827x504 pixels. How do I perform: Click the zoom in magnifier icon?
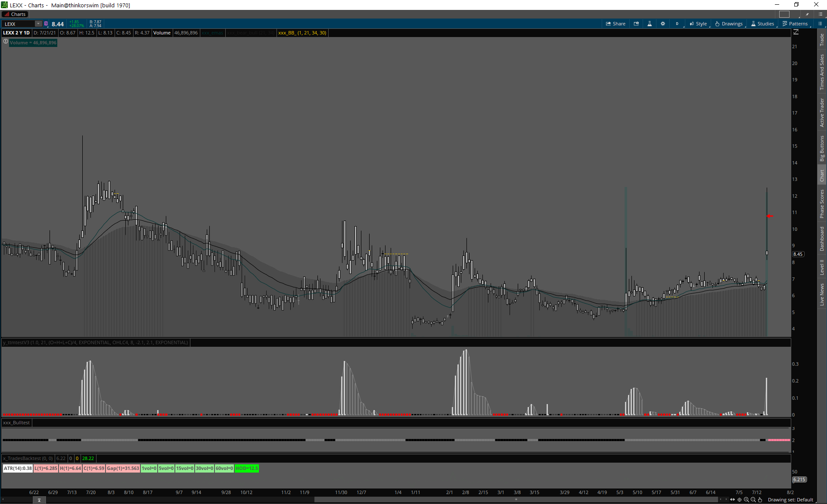(x=746, y=500)
